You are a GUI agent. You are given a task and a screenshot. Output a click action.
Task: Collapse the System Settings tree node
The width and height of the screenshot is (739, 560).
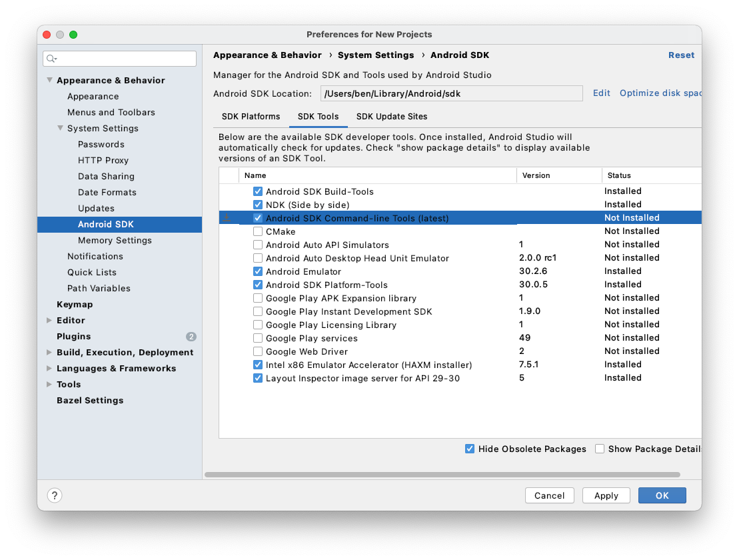61,128
